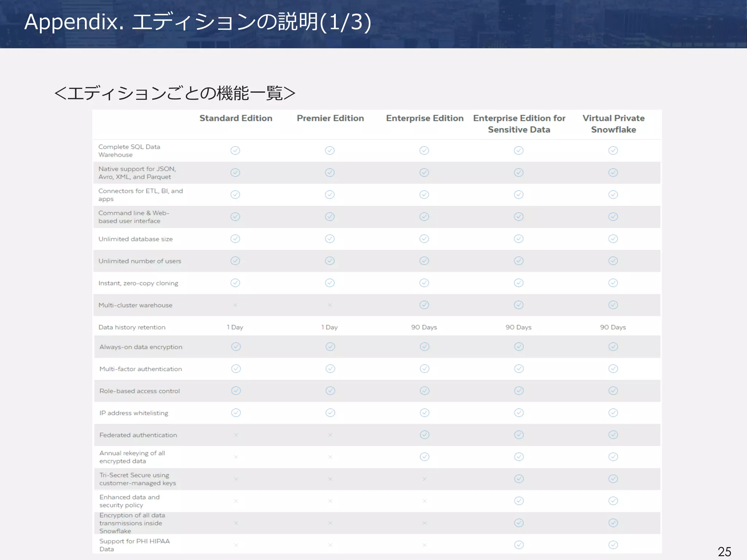Click Always-on data encryption checkmark under Standard Edition
The image size is (747, 560).
point(236,347)
